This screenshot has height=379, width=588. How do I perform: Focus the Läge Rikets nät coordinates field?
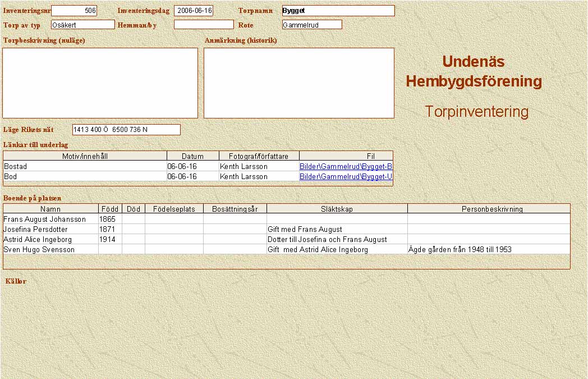tap(126, 130)
